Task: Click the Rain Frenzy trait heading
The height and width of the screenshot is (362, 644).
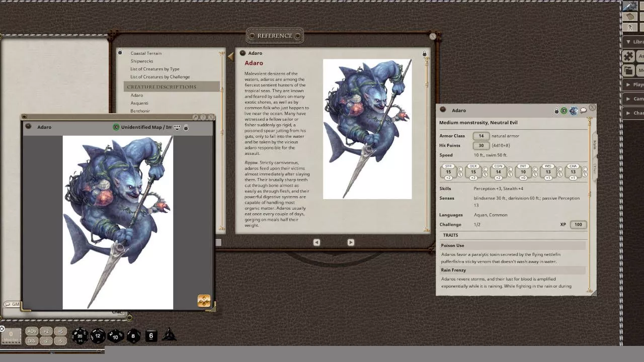Action: (513, 270)
